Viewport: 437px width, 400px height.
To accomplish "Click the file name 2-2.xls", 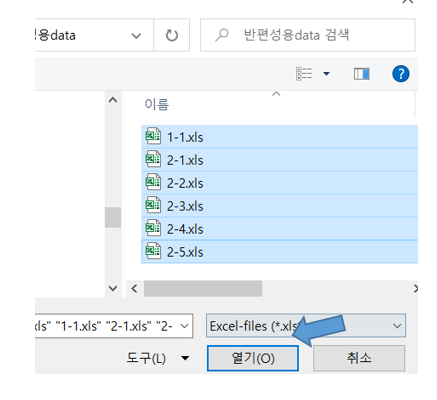I will pos(185,183).
